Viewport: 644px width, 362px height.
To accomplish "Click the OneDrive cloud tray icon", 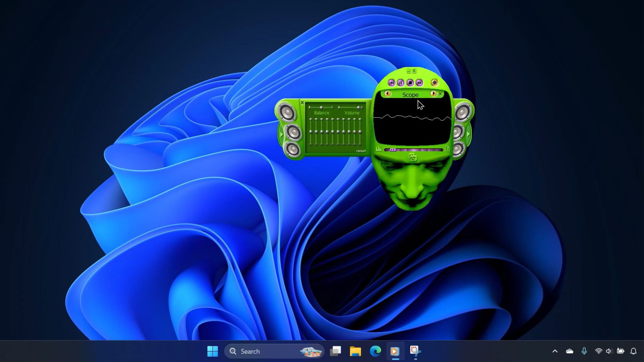I will click(x=570, y=351).
